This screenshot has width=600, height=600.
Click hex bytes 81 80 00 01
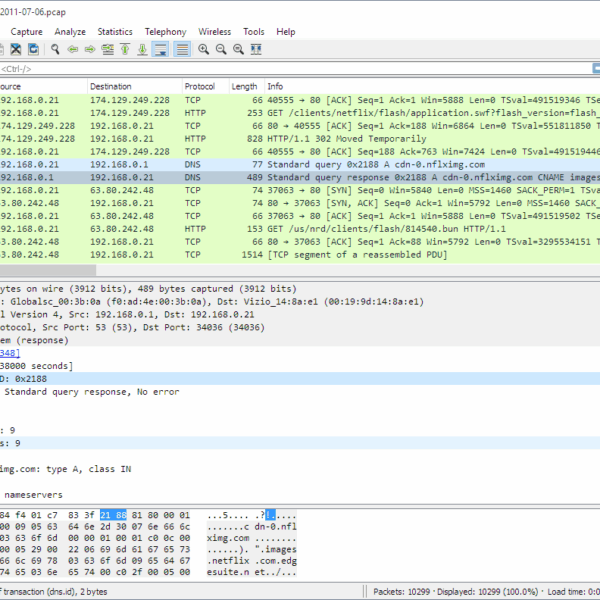coord(161,515)
